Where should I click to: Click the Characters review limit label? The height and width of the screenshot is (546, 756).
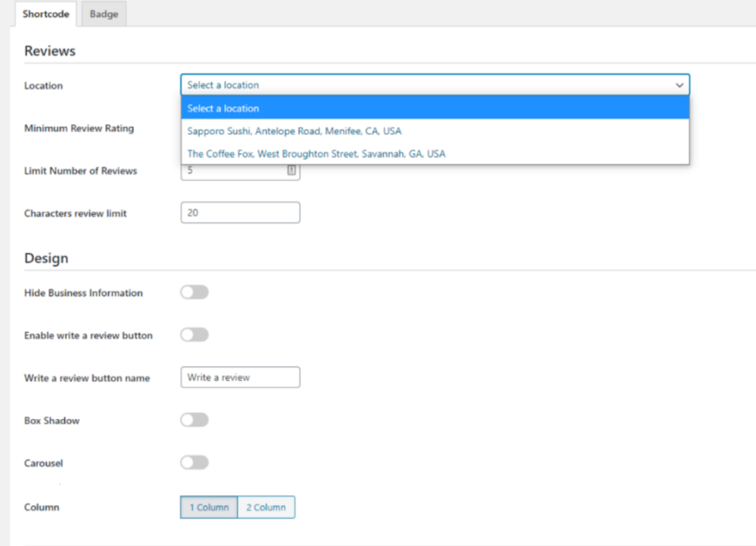[75, 213]
